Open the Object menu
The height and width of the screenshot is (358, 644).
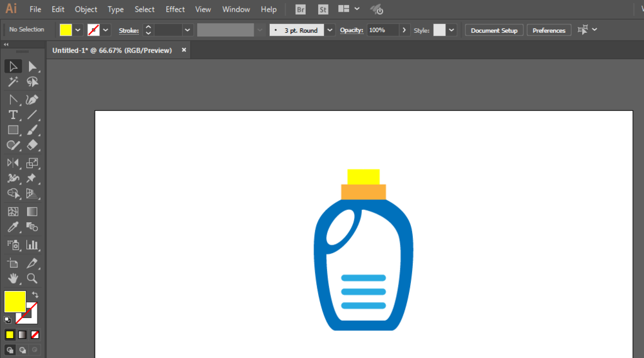tap(86, 10)
